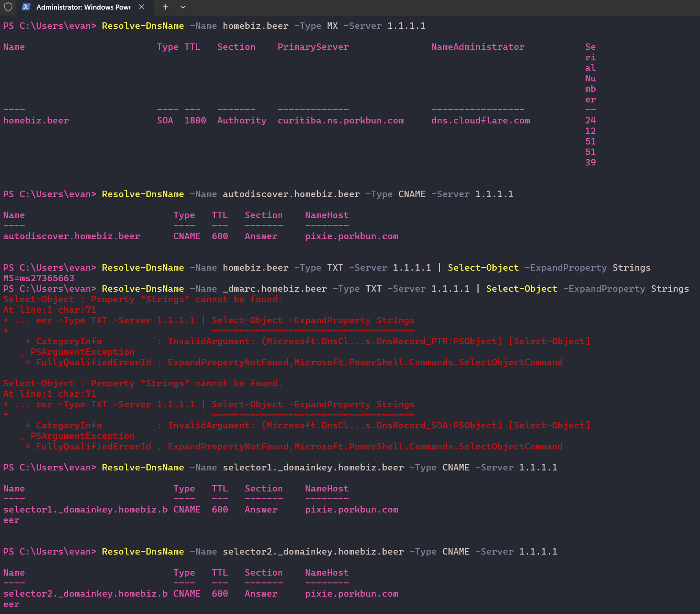700x614 pixels.
Task: Click the shield icon in the title bar
Action: click(x=8, y=7)
